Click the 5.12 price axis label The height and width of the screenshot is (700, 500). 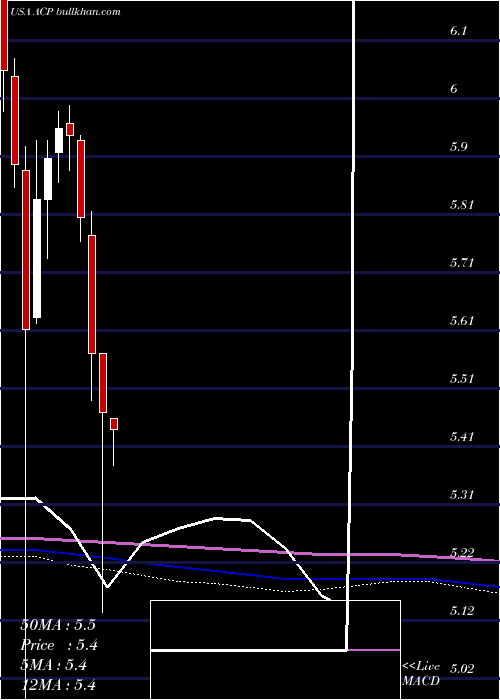click(461, 610)
